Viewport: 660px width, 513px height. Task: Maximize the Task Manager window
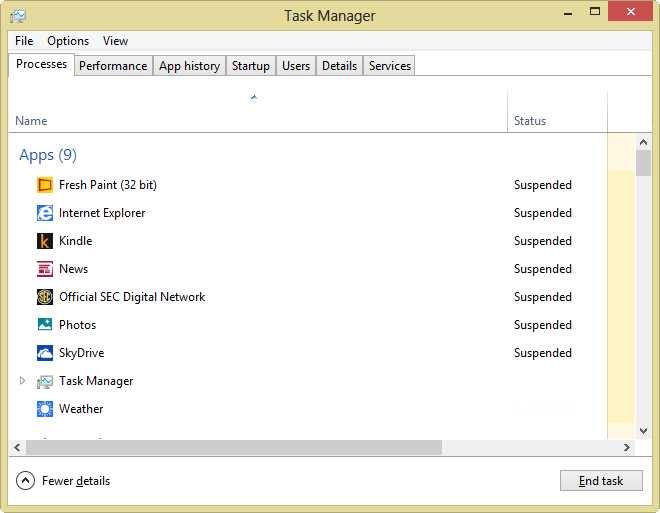click(x=595, y=12)
